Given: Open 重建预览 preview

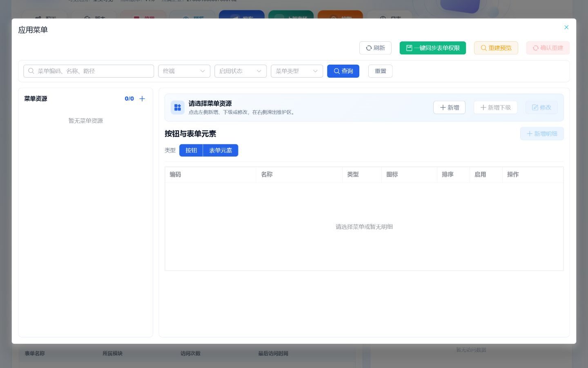Looking at the screenshot, I should (x=496, y=48).
